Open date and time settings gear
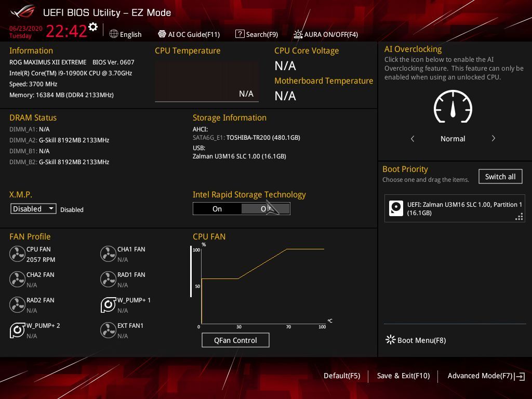This screenshot has width=532, height=399. click(92, 27)
